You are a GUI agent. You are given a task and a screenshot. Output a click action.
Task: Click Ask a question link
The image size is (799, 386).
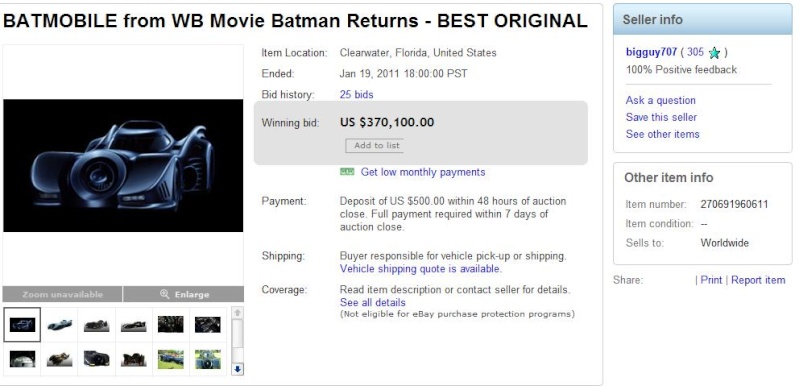pos(660,100)
